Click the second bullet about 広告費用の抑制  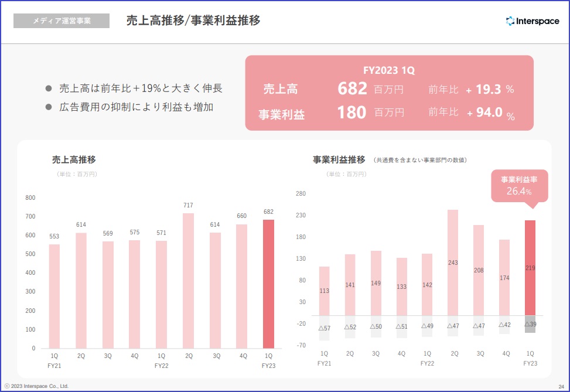[136, 107]
